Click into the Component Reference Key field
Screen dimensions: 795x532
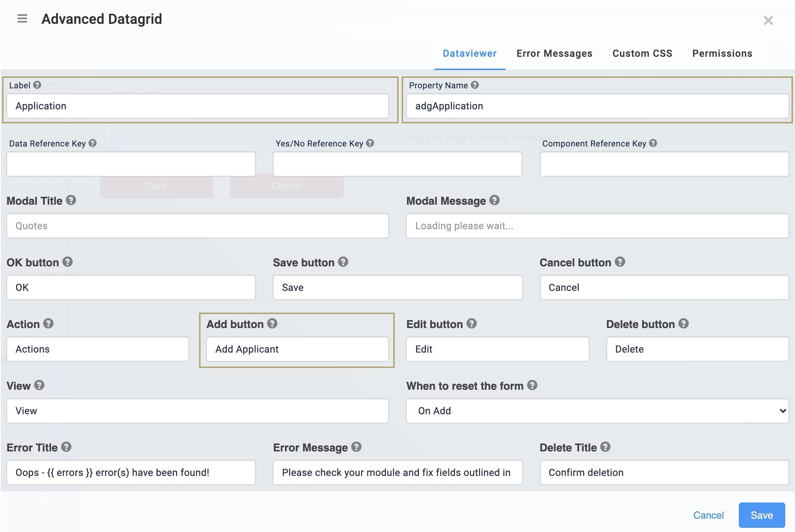coord(664,164)
